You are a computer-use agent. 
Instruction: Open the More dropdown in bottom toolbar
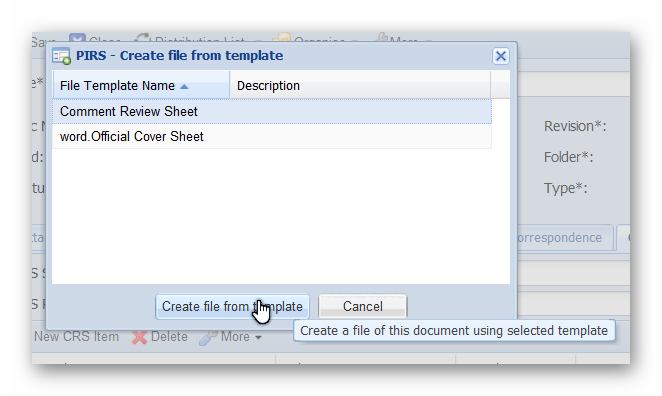[231, 337]
